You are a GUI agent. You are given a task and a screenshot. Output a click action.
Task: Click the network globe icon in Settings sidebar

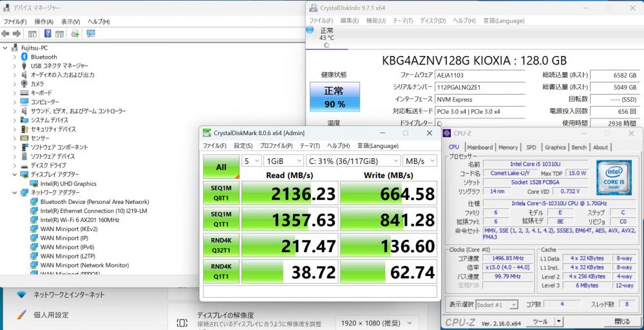coord(21,294)
